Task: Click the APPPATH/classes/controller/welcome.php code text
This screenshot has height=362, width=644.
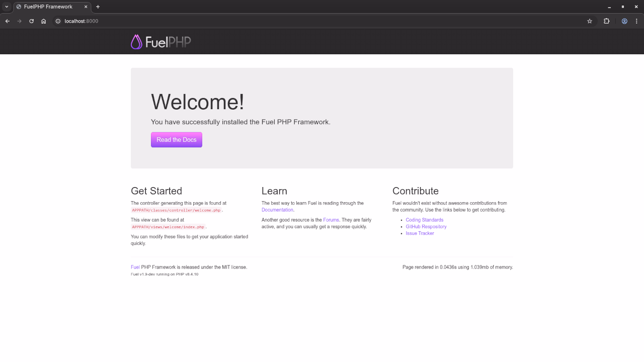Action: pyautogui.click(x=177, y=210)
